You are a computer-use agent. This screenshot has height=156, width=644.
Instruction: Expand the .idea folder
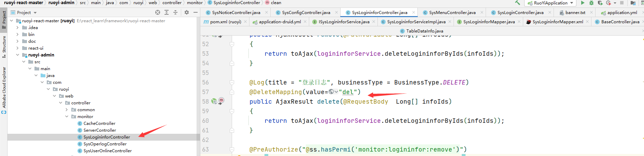coord(18,27)
